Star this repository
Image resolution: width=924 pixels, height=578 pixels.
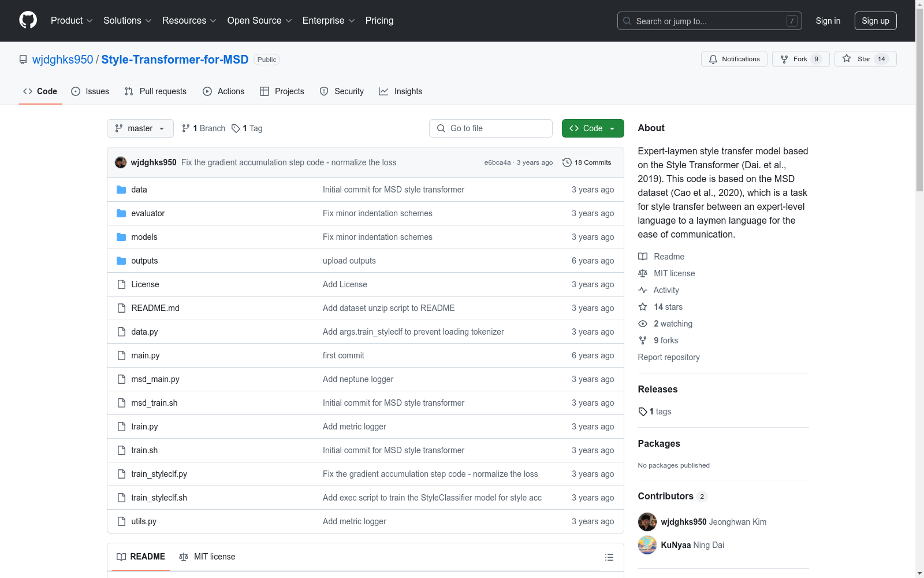[x=865, y=59]
